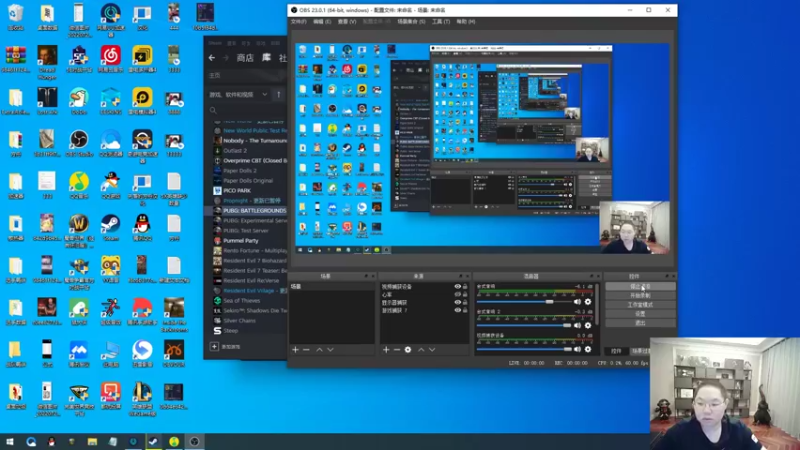The image size is (800, 450).
Task: Open the QQ Music desktop shortcut
Action: click(79, 186)
